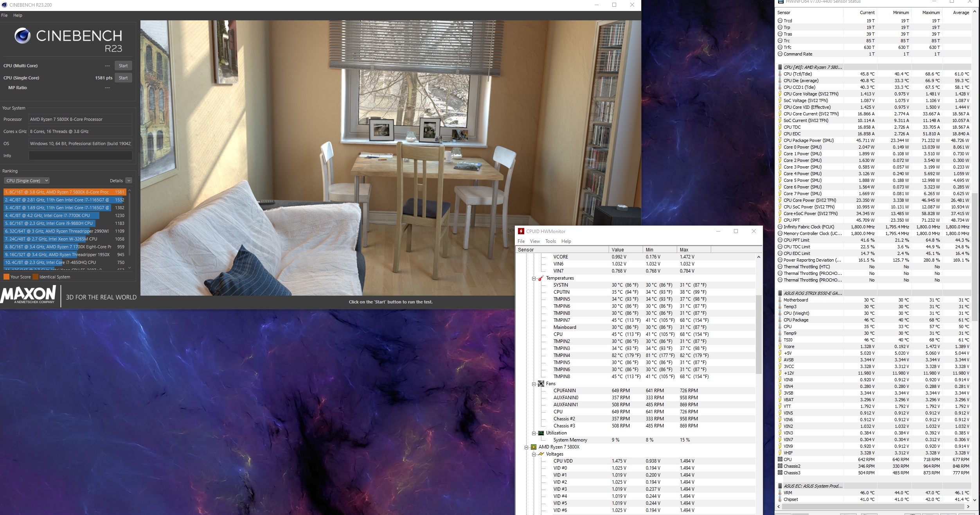Click the Vcore lightning icon in HWiNFO
Screen dimensions: 980x515
click(x=780, y=346)
